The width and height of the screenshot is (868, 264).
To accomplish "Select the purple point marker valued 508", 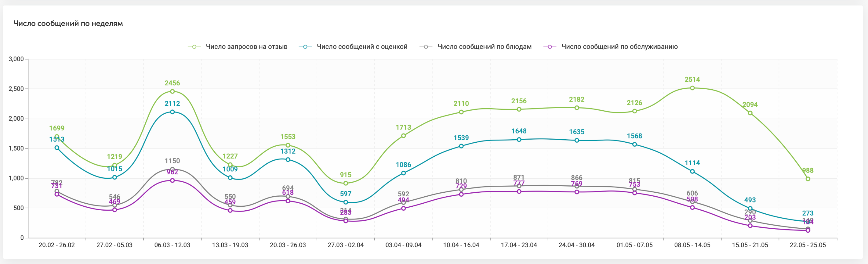I will click(x=692, y=208).
